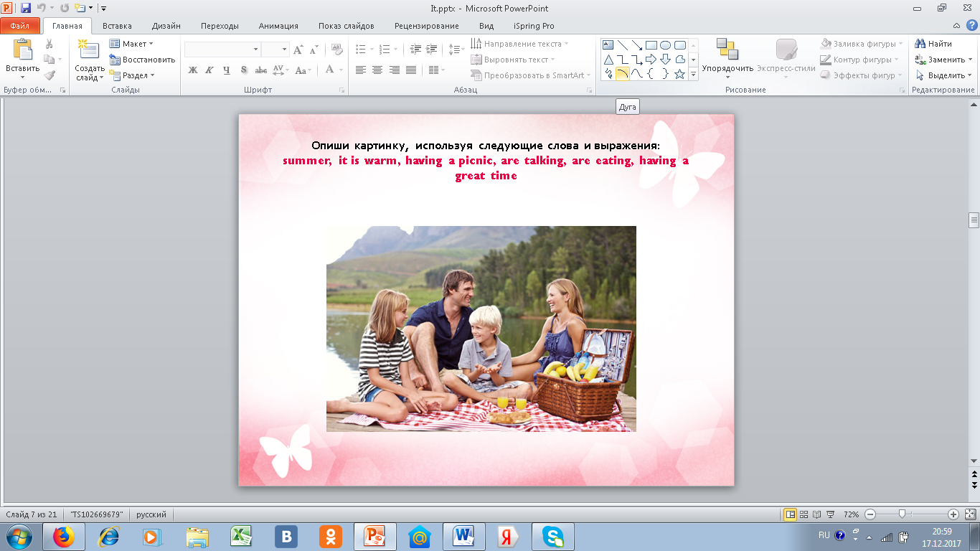Increase the font size
This screenshot has height=551, width=980.
coord(299,50)
